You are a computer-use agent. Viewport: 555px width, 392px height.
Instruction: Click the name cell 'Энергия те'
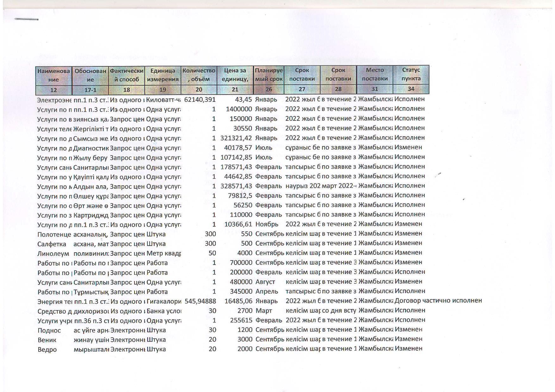click(54, 302)
